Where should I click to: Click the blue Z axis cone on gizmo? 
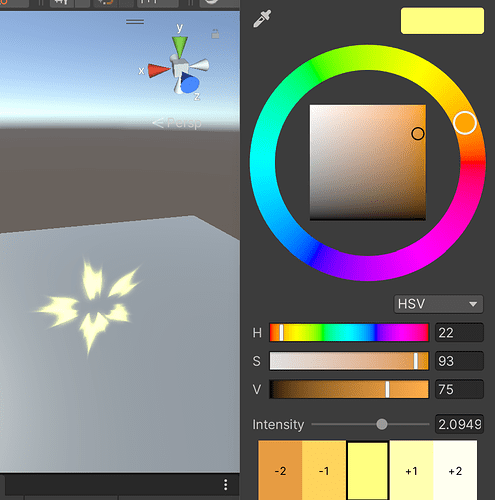(189, 83)
